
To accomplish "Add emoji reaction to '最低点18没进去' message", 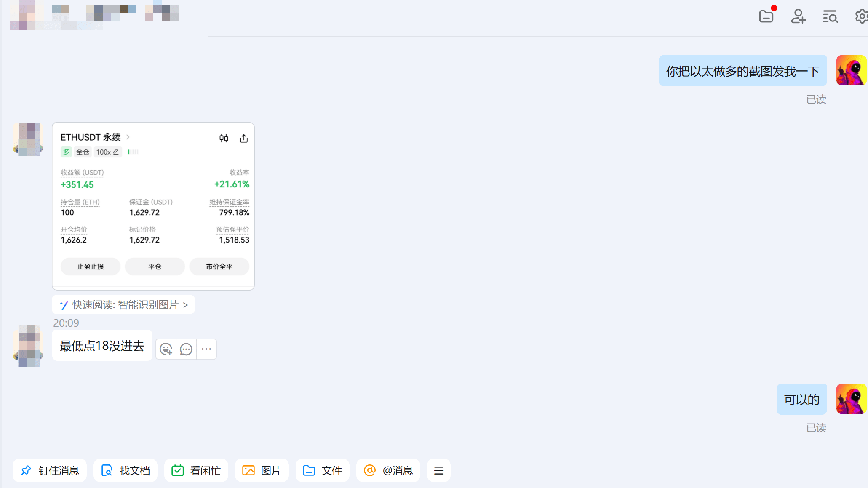I will pos(166,349).
